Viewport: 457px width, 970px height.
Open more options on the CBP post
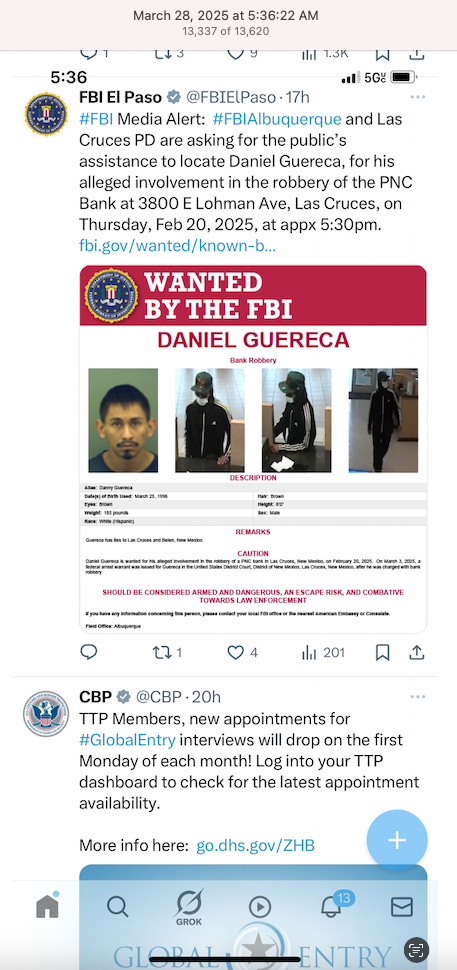pos(418,697)
